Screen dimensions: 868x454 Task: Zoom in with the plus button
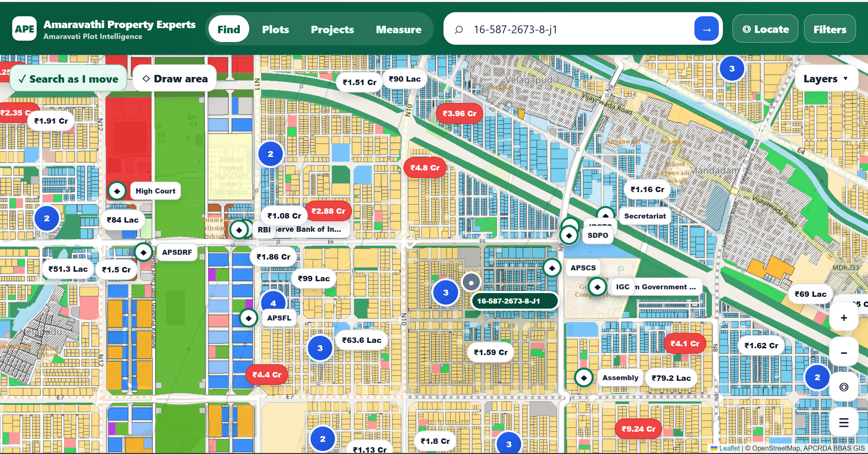coord(844,317)
